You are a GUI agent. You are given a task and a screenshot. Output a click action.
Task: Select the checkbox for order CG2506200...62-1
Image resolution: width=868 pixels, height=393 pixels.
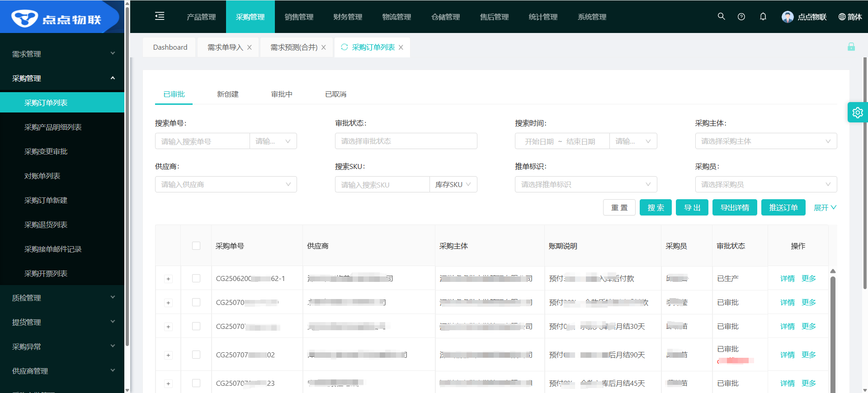click(196, 278)
